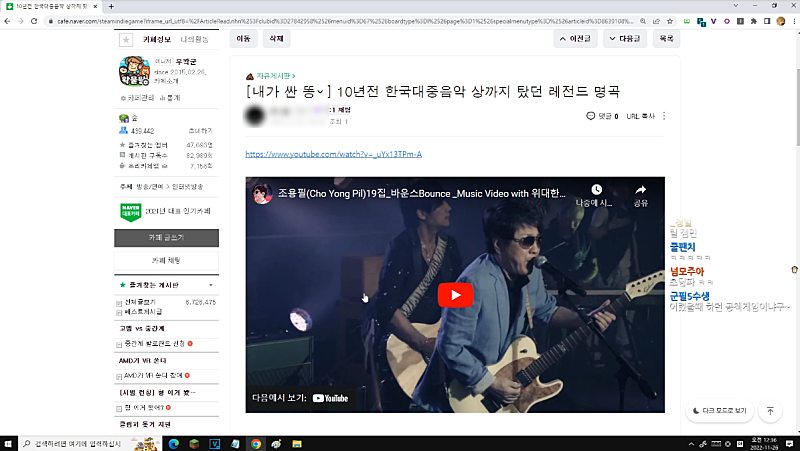This screenshot has width=800, height=451.
Task: Click the YouTube share arrow icon
Action: (641, 189)
